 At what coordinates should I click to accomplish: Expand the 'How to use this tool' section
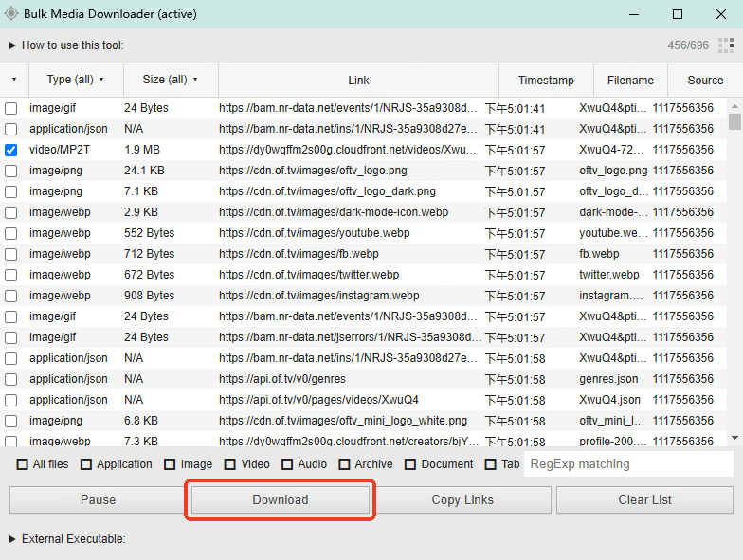pos(66,45)
